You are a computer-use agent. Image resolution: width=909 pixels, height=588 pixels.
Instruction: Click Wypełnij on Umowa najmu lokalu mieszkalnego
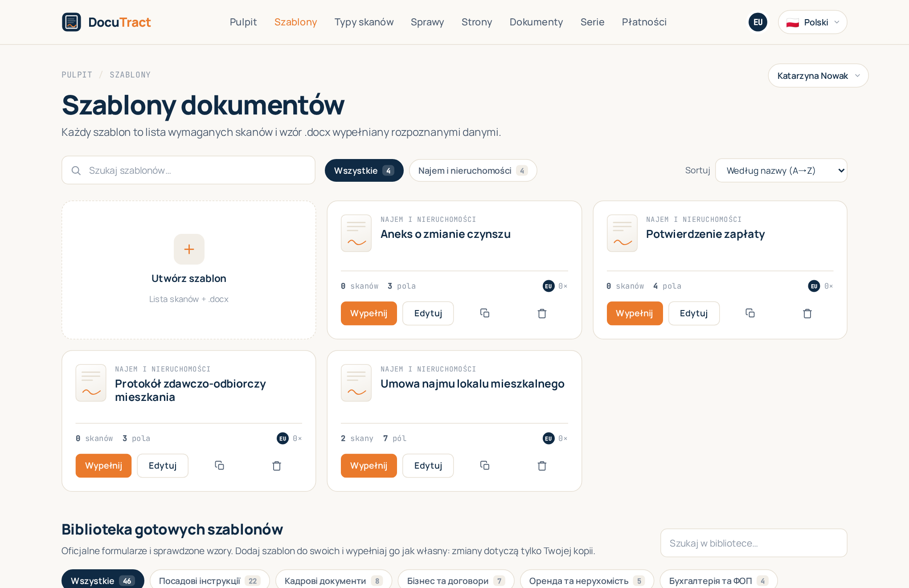[369, 465]
